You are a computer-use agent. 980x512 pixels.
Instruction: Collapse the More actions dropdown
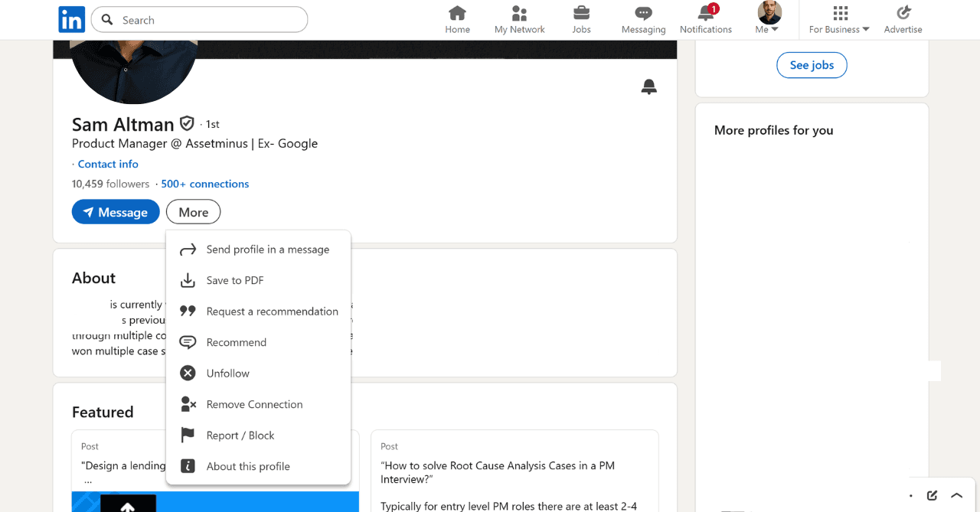tap(193, 212)
